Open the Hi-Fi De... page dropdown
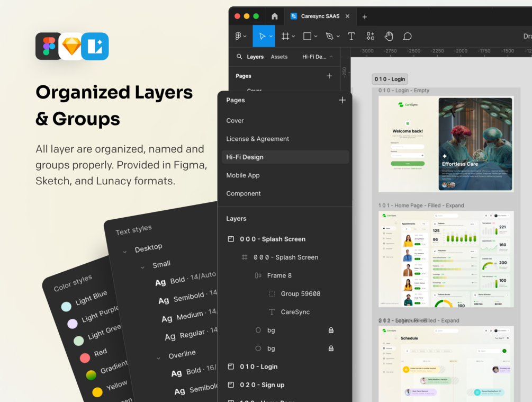 click(x=318, y=57)
